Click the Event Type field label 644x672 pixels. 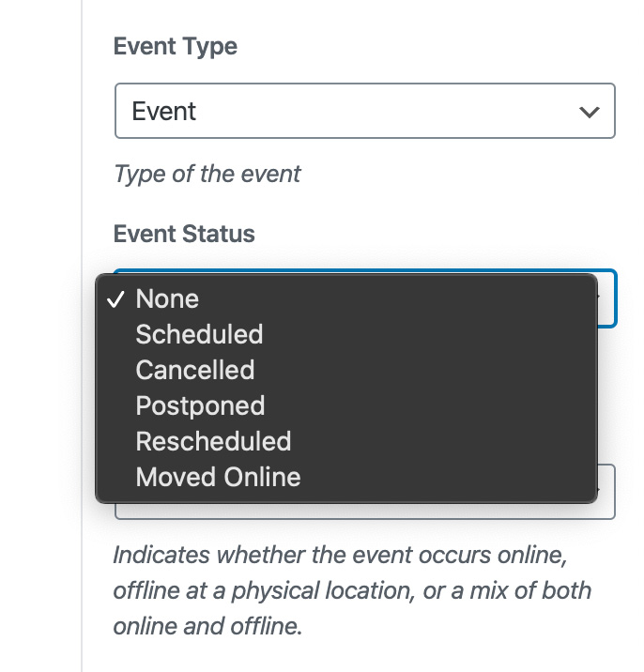pyautogui.click(x=175, y=47)
